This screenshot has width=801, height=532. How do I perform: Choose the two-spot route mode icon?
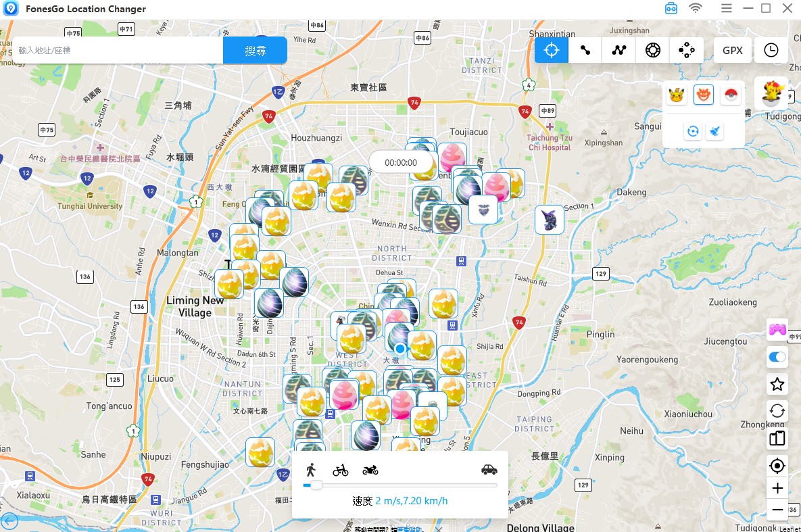coord(585,50)
